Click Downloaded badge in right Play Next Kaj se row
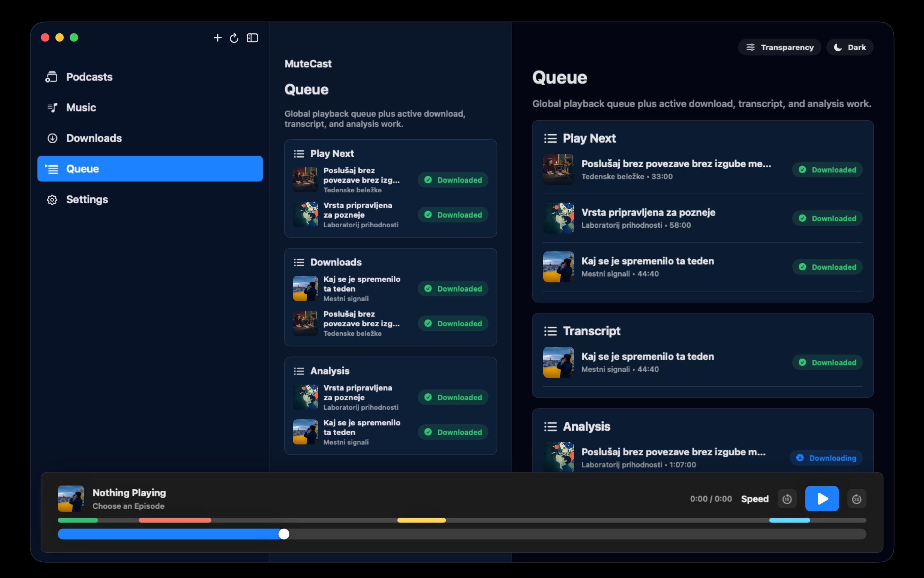This screenshot has height=578, width=924. pos(827,267)
